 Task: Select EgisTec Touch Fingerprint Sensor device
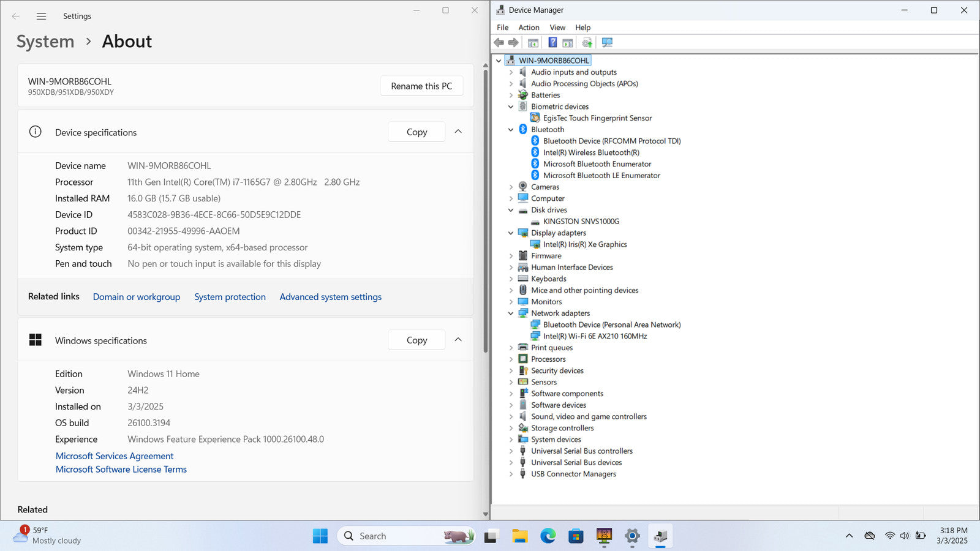(x=597, y=118)
